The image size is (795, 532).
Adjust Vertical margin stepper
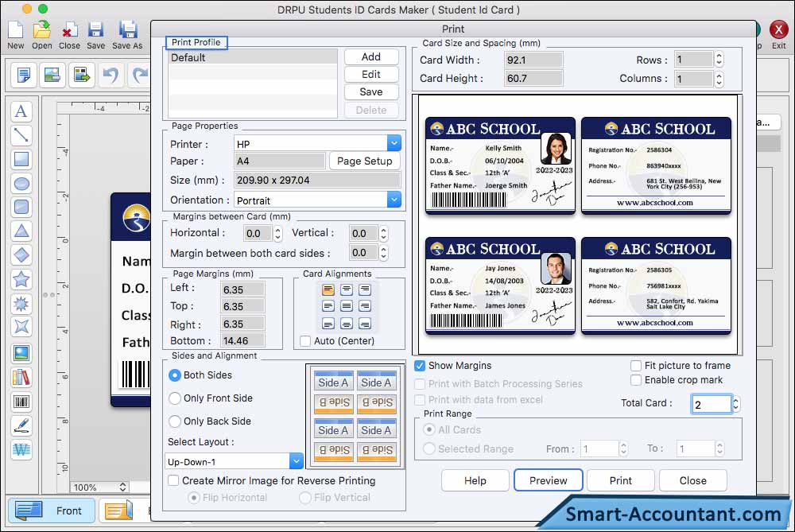383,233
